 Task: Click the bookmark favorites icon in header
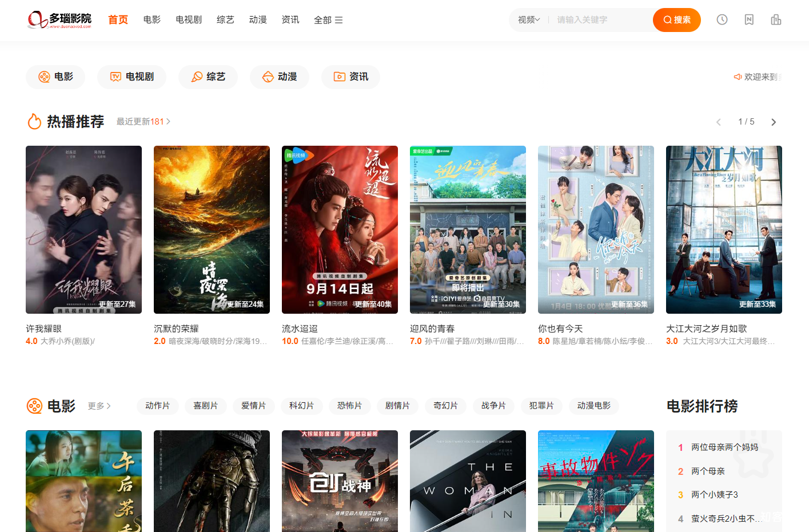(x=749, y=20)
